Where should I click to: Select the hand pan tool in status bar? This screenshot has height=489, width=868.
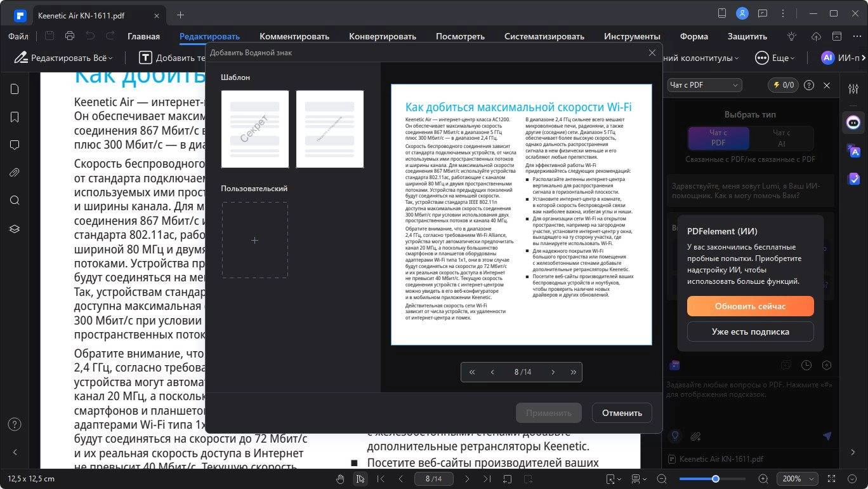point(340,478)
